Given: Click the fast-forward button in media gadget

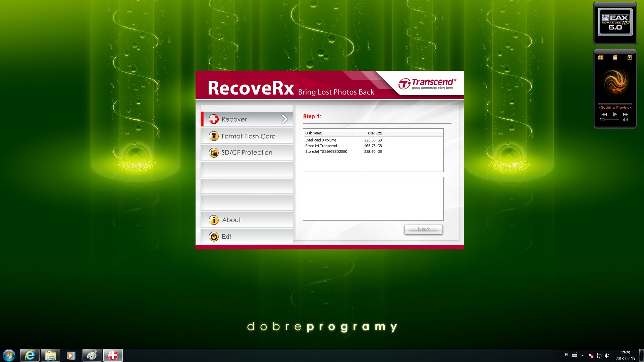Looking at the screenshot, I should [626, 115].
